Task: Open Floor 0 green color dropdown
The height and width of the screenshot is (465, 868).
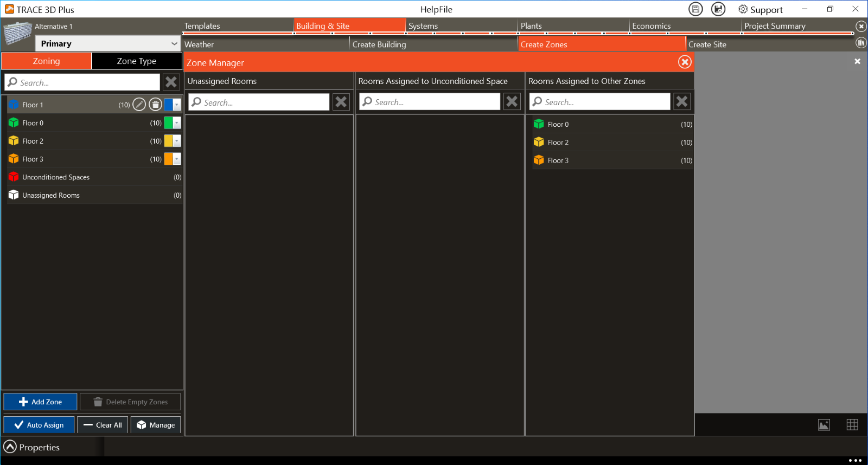Action: 177,123
